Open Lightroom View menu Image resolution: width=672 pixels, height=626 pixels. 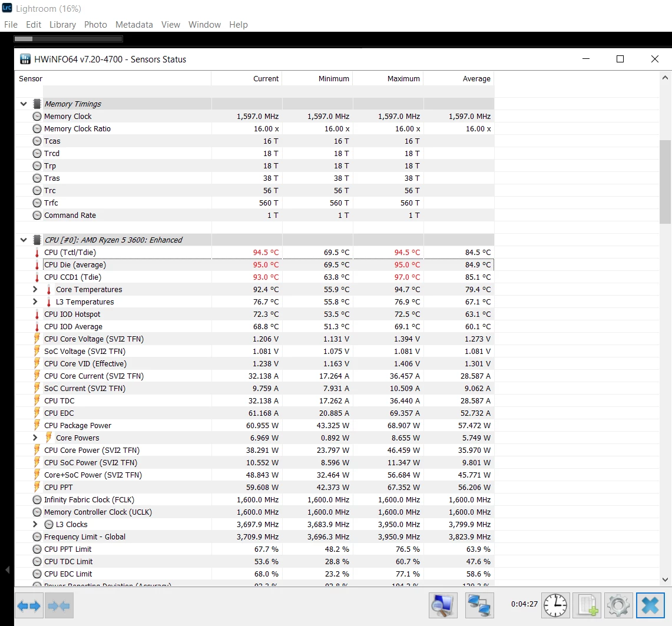[x=171, y=24]
